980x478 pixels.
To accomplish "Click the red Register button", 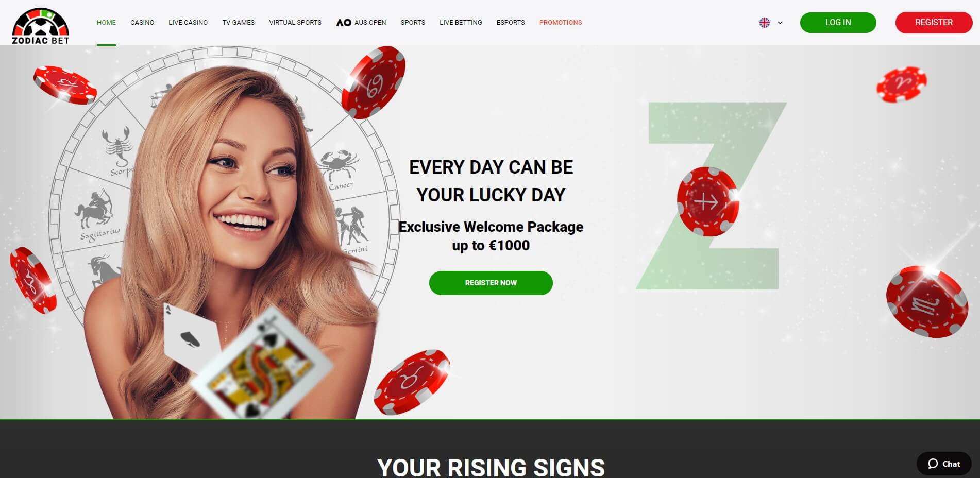I will [x=934, y=23].
